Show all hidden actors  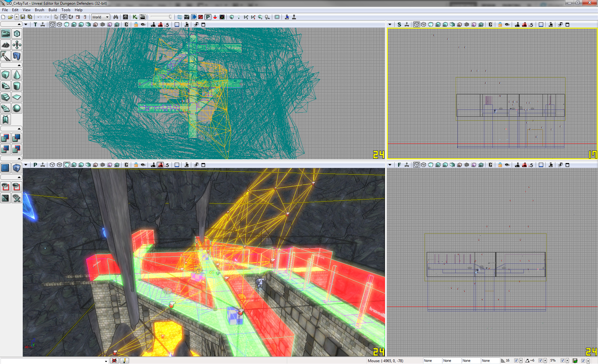(x=17, y=198)
